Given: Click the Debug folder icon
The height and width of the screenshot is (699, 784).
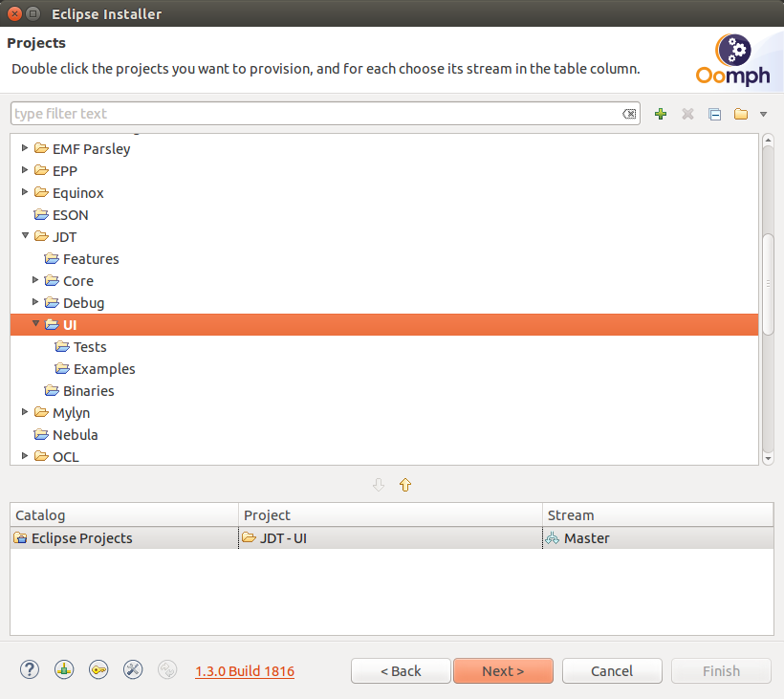Looking at the screenshot, I should (52, 302).
